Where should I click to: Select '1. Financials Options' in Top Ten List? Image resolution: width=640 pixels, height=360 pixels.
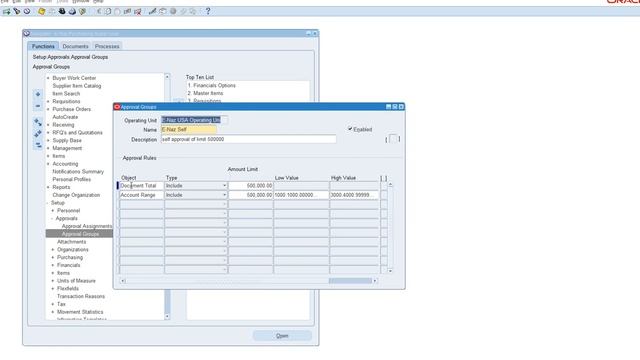click(211, 86)
